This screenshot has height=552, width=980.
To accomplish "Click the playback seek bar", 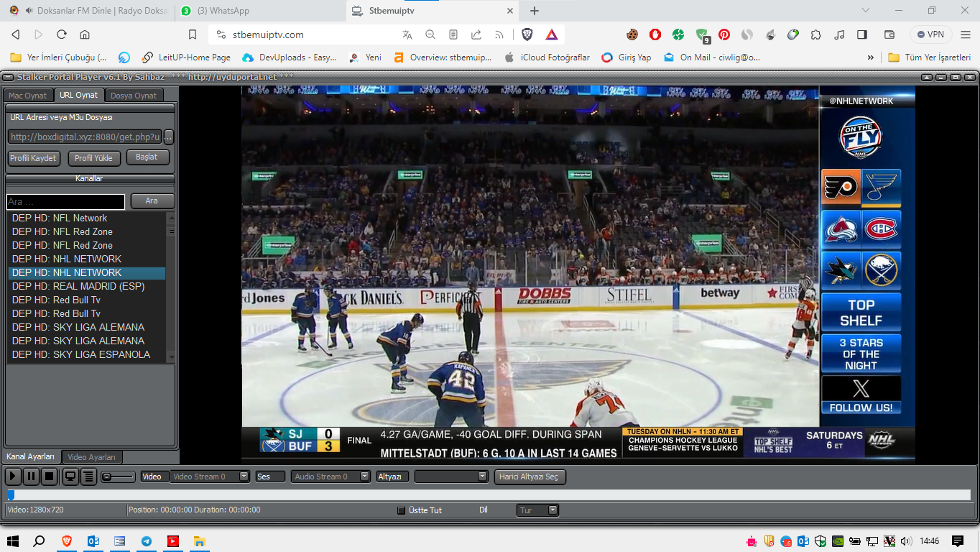I will coord(489,494).
